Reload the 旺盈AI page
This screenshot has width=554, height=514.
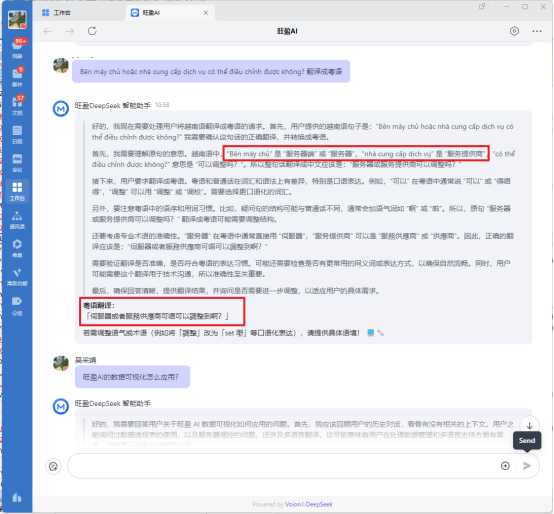[92, 31]
